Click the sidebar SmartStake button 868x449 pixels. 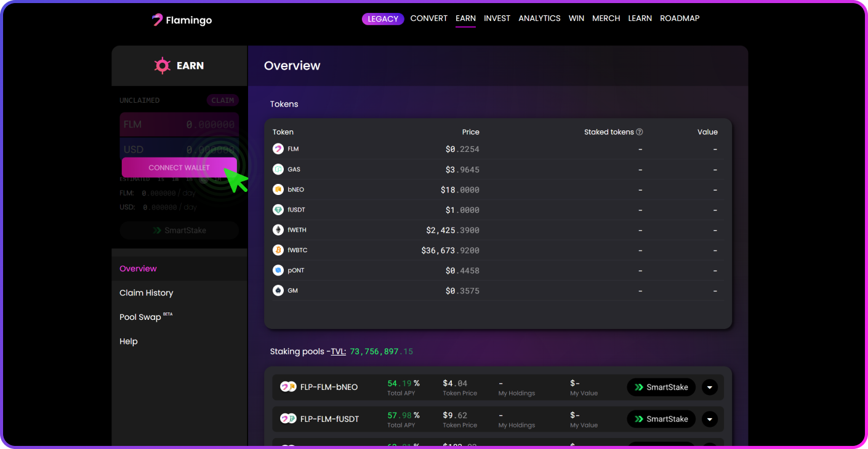(x=179, y=231)
